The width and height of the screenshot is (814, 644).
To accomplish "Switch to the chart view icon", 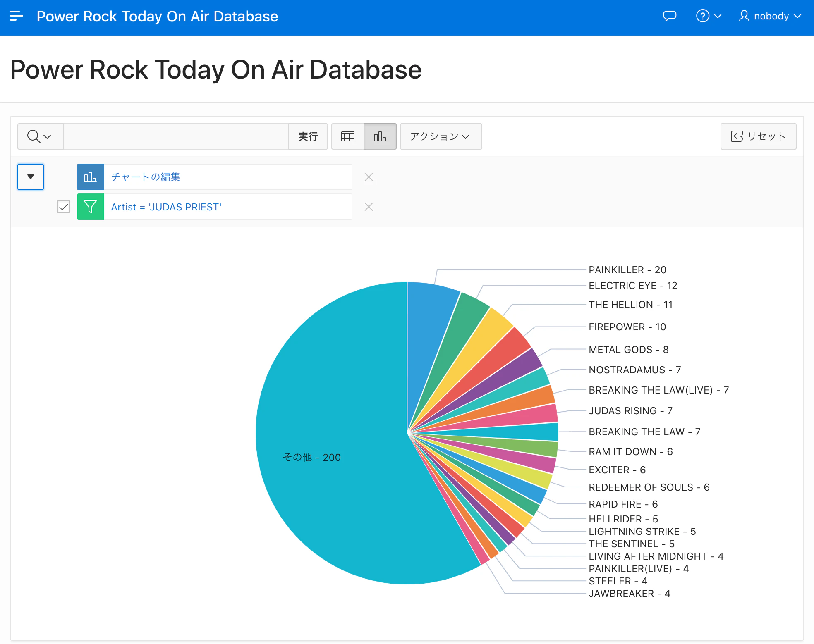I will 380,136.
